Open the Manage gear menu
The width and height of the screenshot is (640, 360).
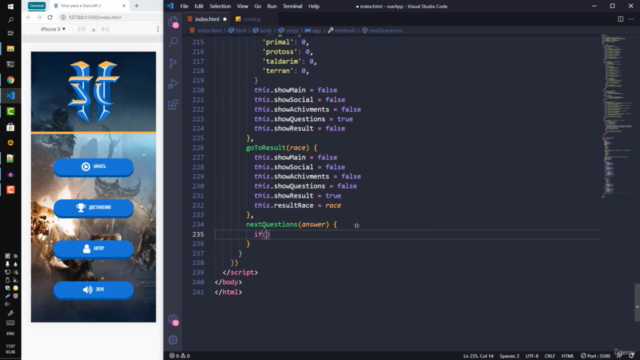point(173,340)
